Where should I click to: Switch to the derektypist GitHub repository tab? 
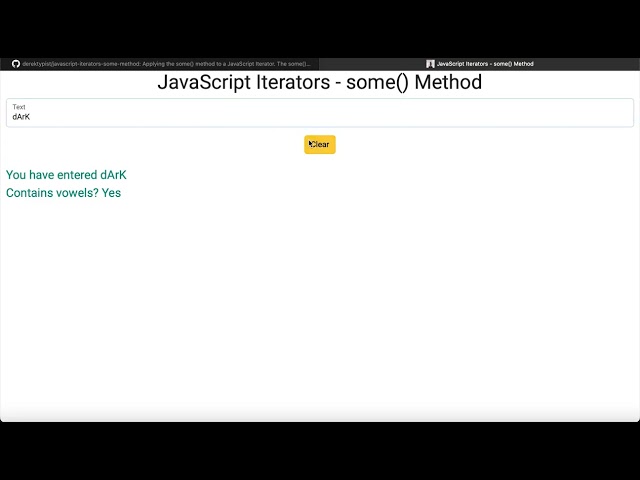pyautogui.click(x=160, y=64)
